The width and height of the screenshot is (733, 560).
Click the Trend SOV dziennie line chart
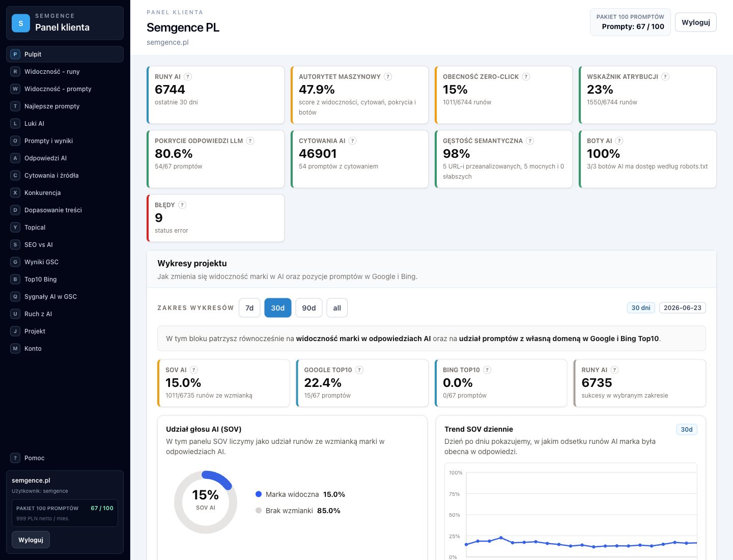tap(571, 512)
